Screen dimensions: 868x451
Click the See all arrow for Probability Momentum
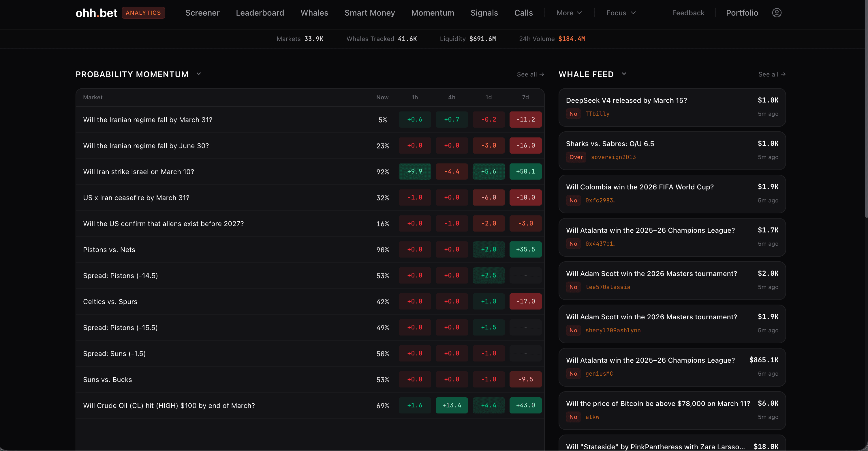(530, 74)
